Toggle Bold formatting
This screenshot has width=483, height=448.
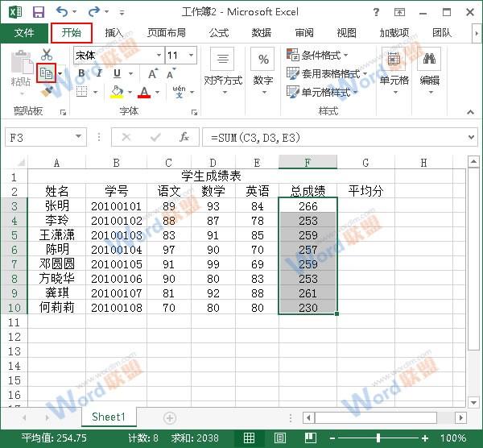pos(81,73)
